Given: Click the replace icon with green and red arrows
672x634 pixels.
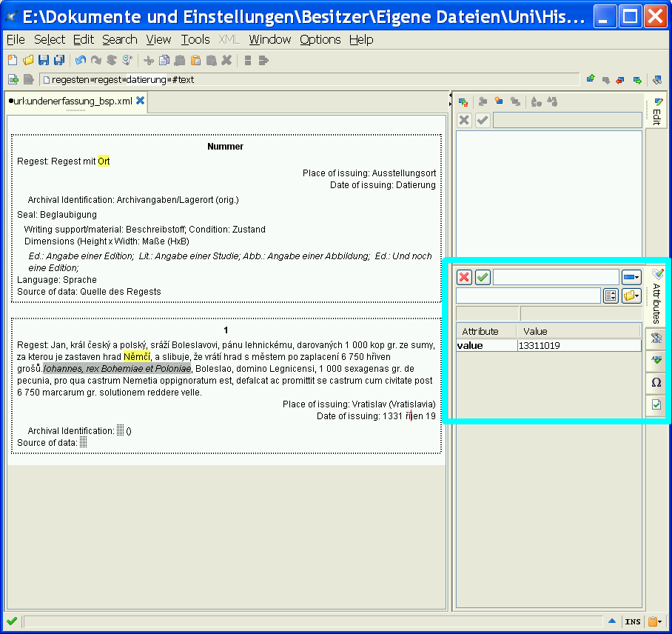Looking at the screenshot, I should pos(463,102).
